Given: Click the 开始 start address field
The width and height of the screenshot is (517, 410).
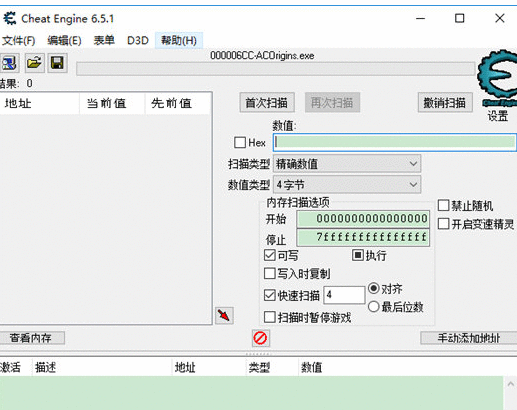Looking at the screenshot, I should click(363, 219).
